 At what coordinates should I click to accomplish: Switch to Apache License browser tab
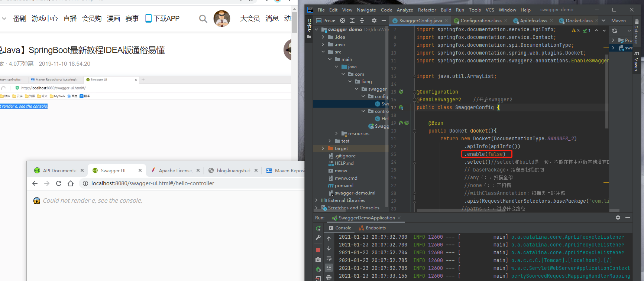[175, 170]
